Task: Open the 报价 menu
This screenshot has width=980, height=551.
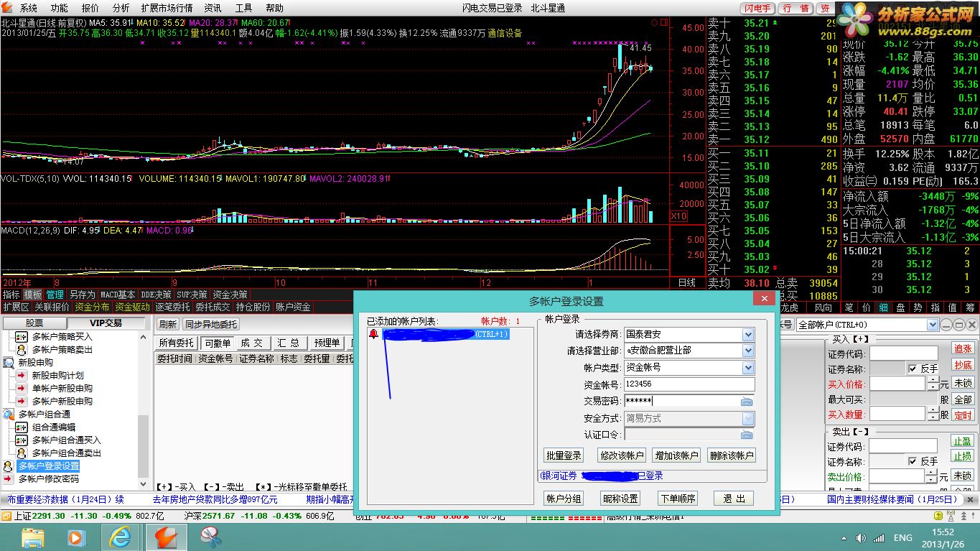Action: click(90, 8)
